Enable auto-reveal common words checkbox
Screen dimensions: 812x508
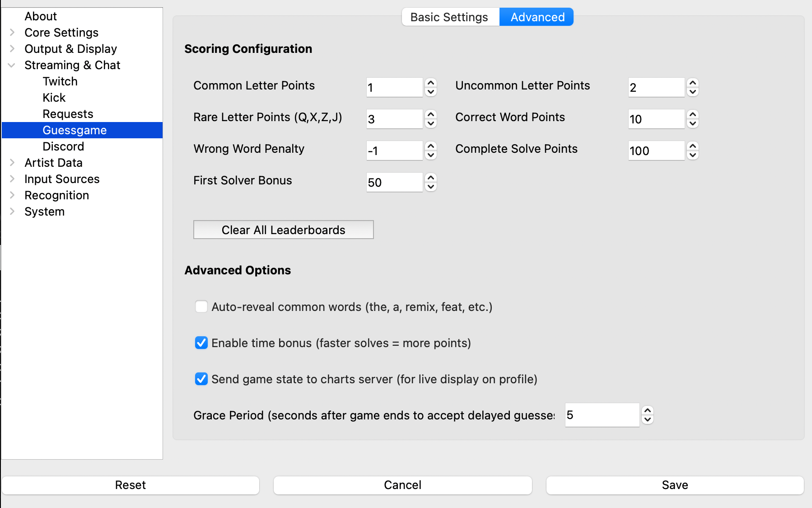(x=201, y=307)
